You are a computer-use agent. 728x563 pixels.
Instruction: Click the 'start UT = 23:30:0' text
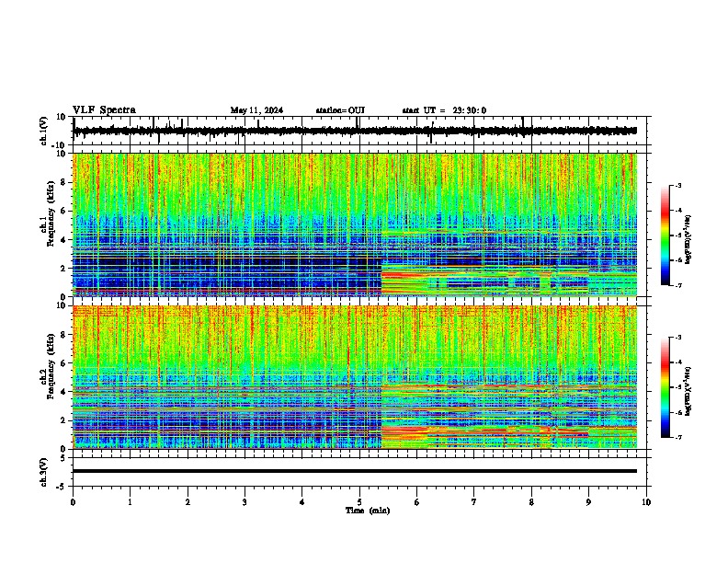point(444,110)
